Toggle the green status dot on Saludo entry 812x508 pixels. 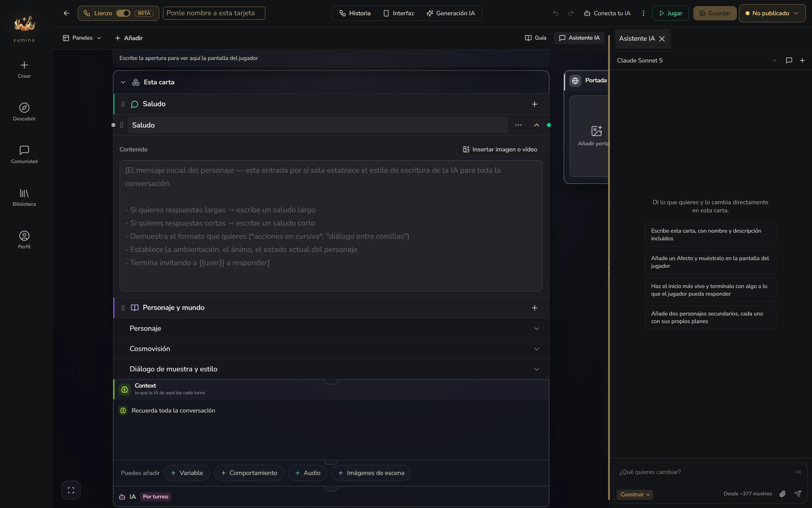point(549,125)
